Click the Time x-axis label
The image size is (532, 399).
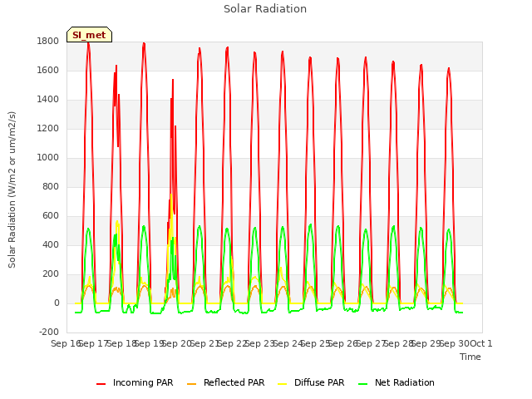coord(470,357)
